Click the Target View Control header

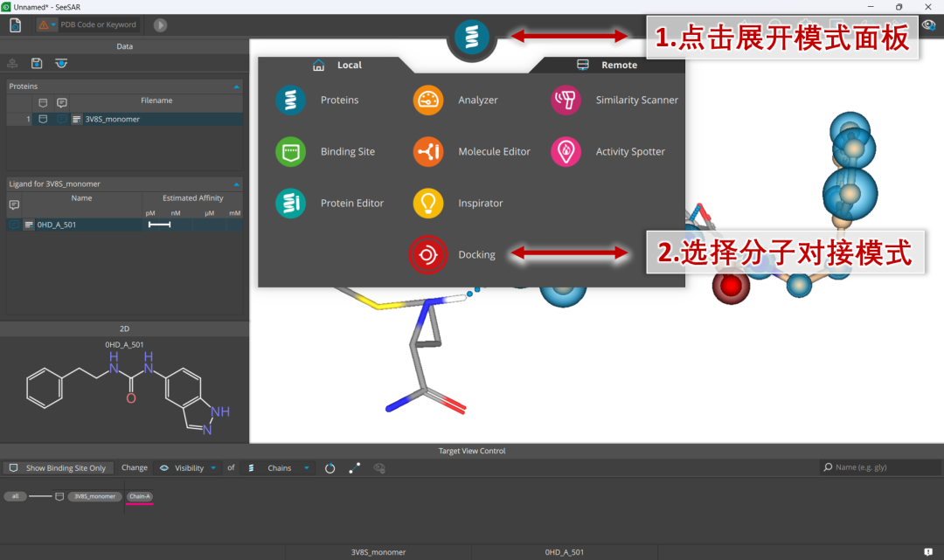[472, 451]
